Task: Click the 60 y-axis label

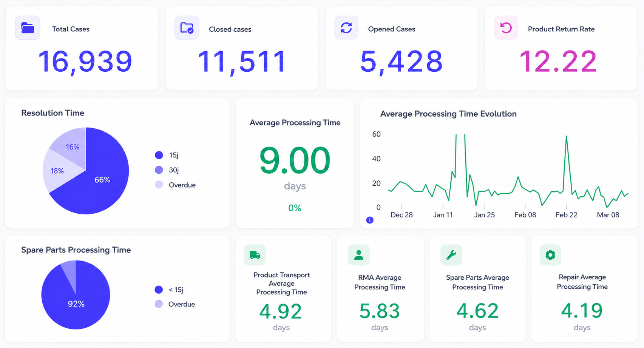Action: coord(376,134)
